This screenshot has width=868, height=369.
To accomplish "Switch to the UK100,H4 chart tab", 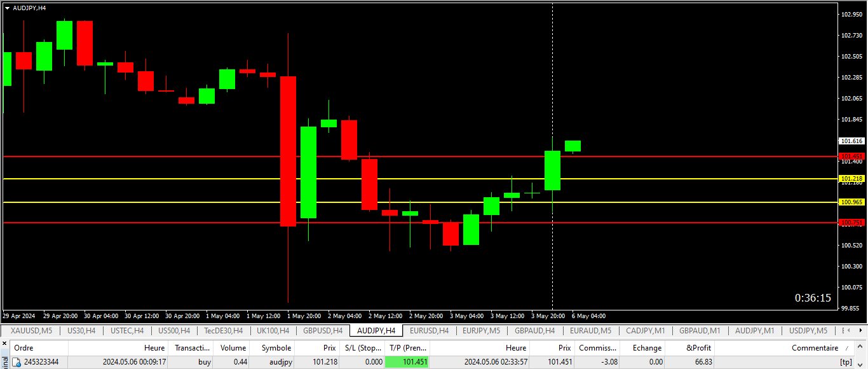I will [x=273, y=331].
